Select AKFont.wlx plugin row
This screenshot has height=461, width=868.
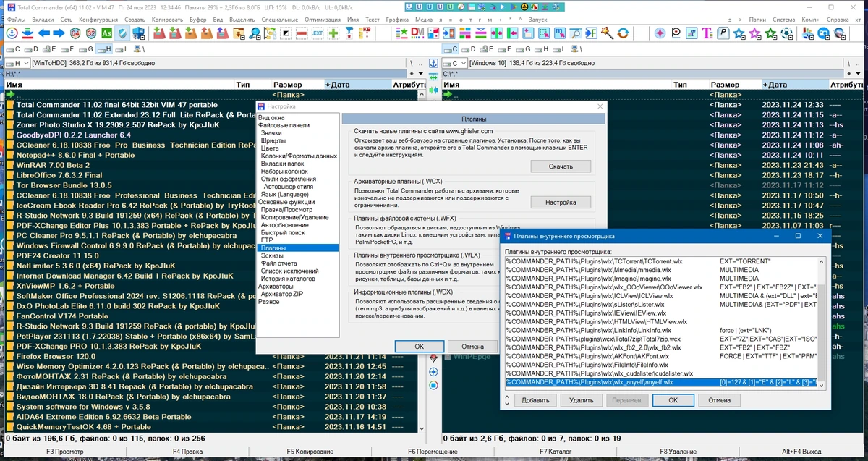click(x=660, y=356)
